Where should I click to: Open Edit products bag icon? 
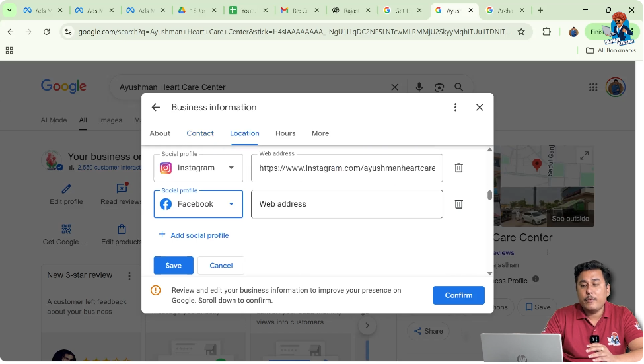pyautogui.click(x=122, y=229)
